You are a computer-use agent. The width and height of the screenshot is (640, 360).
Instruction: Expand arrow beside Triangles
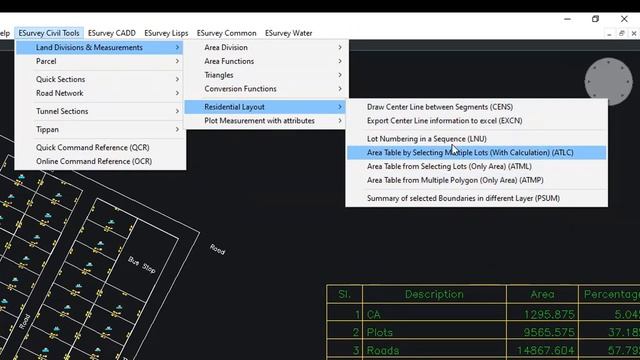tap(340, 75)
